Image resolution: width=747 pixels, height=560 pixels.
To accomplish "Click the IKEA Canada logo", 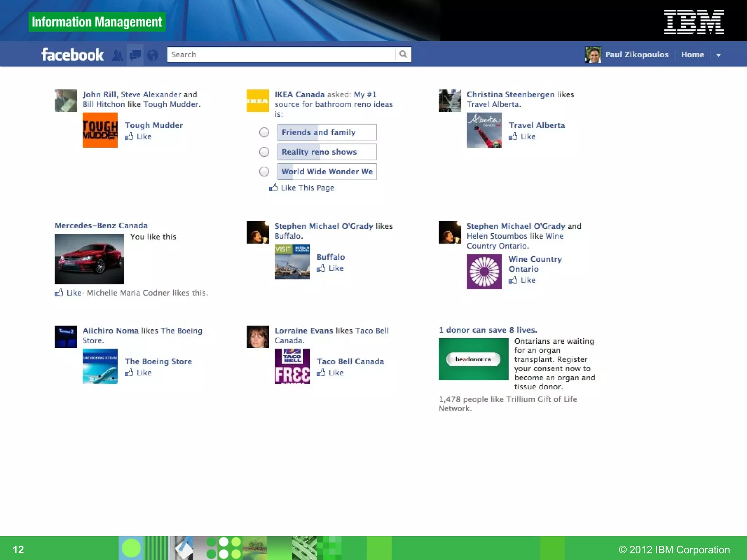I will 258,101.
